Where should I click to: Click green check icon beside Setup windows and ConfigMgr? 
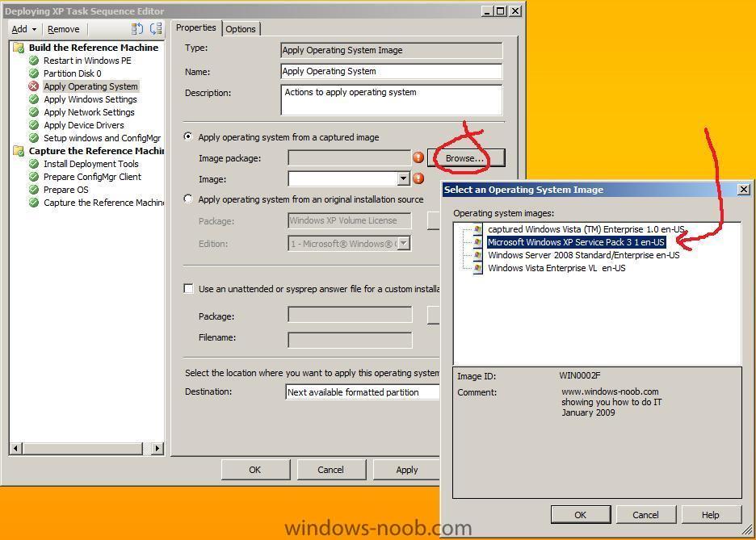coord(34,138)
